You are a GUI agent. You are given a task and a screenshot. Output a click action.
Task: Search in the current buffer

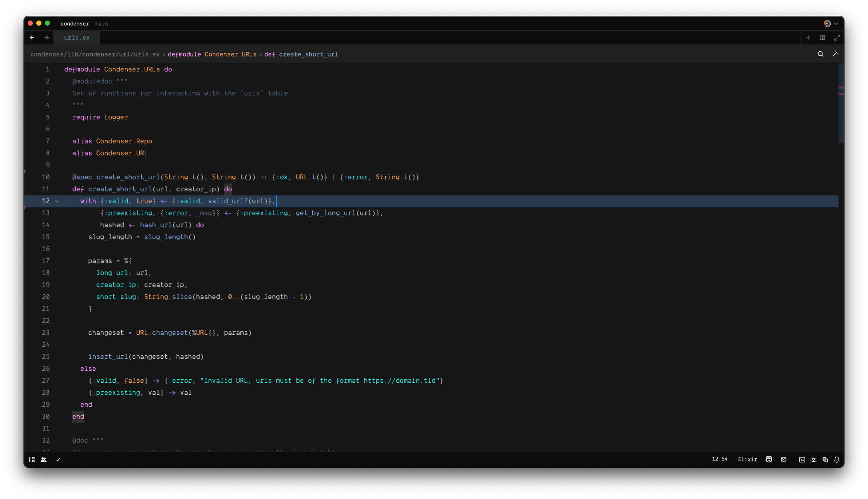pyautogui.click(x=821, y=54)
